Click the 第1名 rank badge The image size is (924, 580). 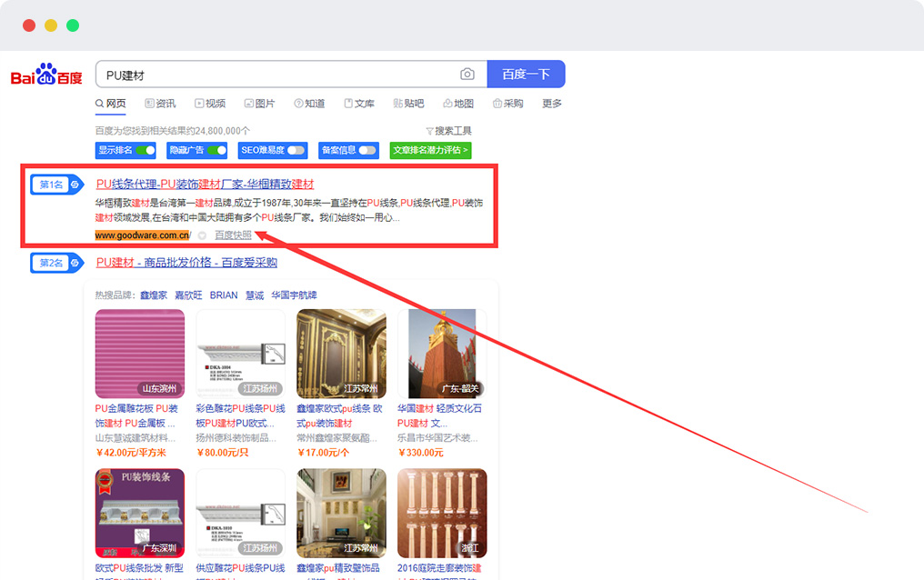point(56,185)
